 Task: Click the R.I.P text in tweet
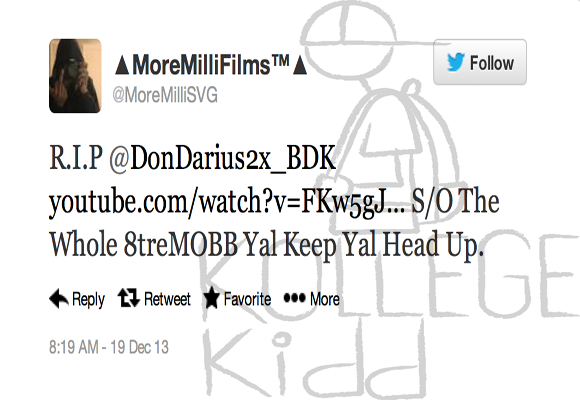click(76, 158)
